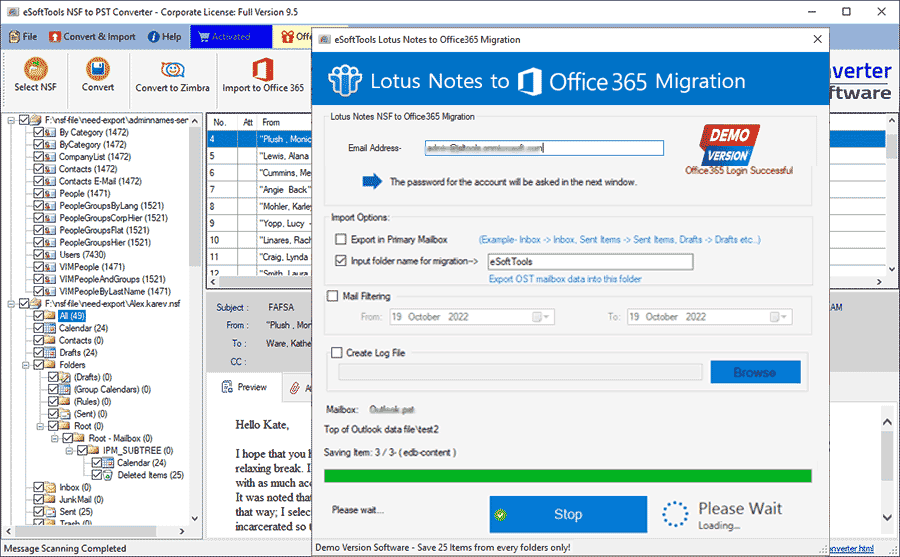Enable the Mail Filtering checkbox
The height and width of the screenshot is (557, 900).
(x=332, y=296)
